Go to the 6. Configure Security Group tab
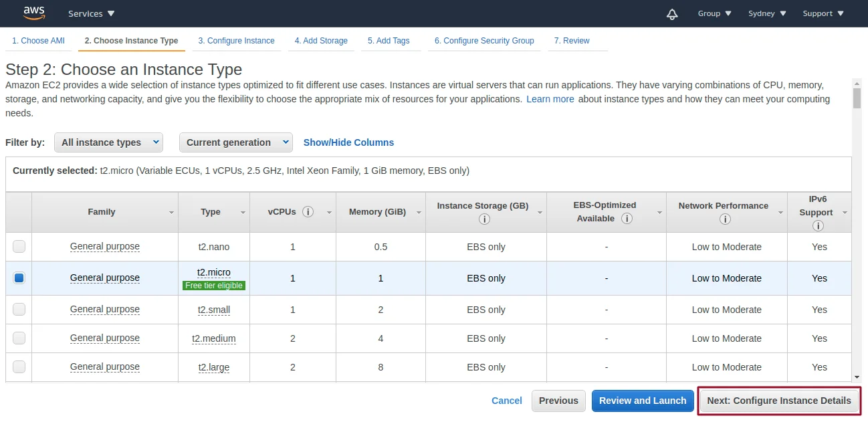The image size is (868, 422). (484, 41)
